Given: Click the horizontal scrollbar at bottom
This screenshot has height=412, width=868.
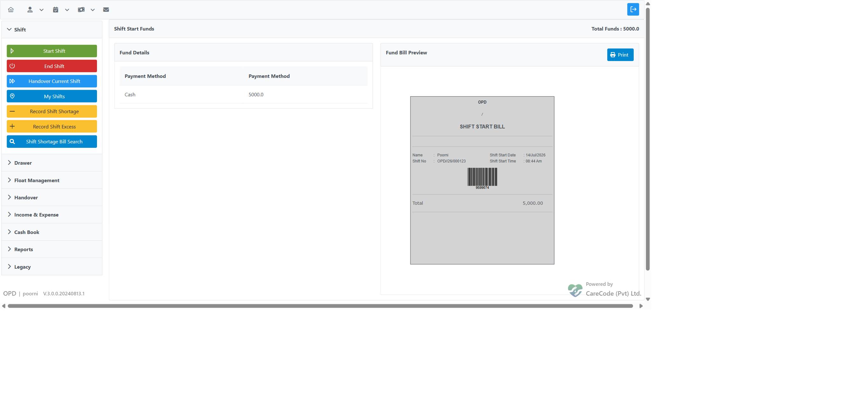Looking at the screenshot, I should [320, 306].
